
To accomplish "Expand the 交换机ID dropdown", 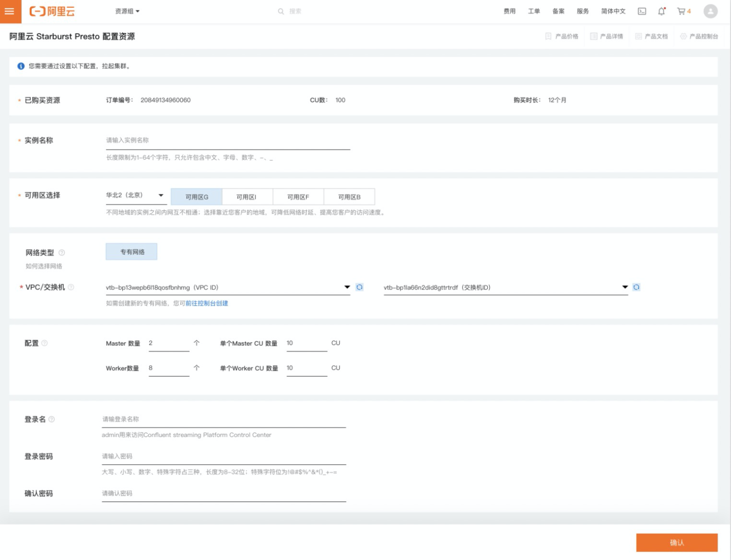I will (506, 288).
